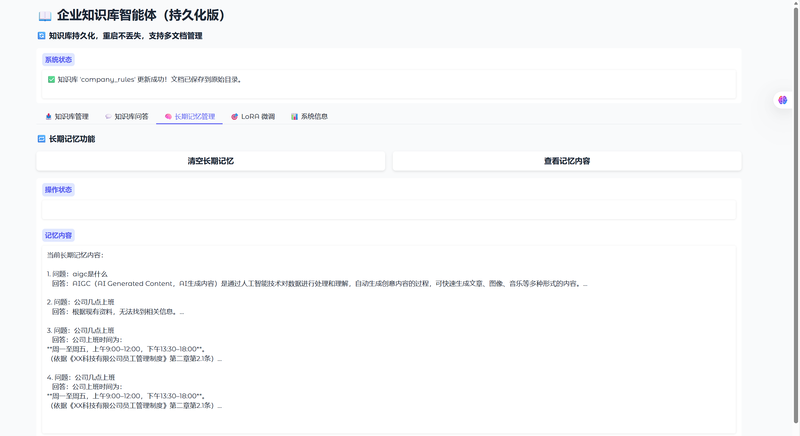Open the 系统信息 tab
The height and width of the screenshot is (436, 800).
(309, 116)
